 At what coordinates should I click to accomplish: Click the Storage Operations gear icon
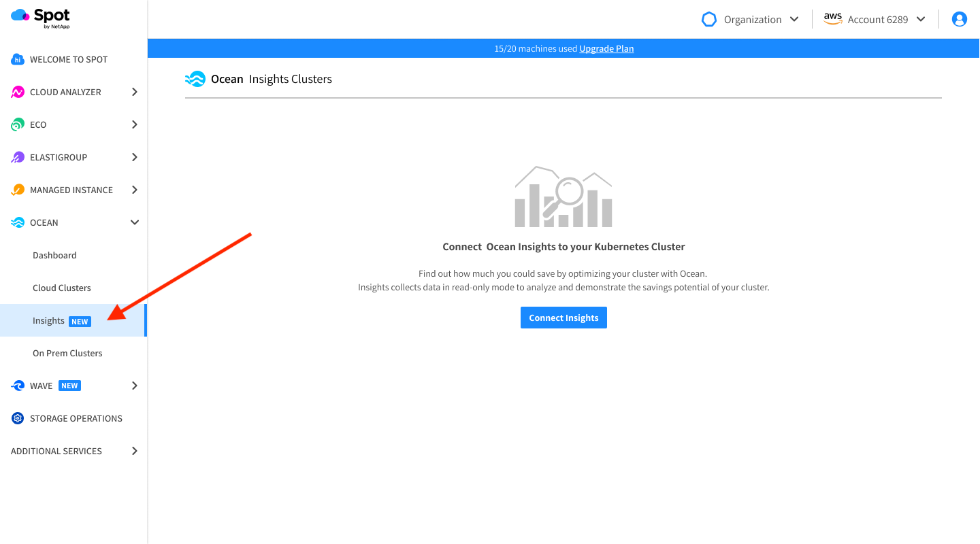[18, 418]
